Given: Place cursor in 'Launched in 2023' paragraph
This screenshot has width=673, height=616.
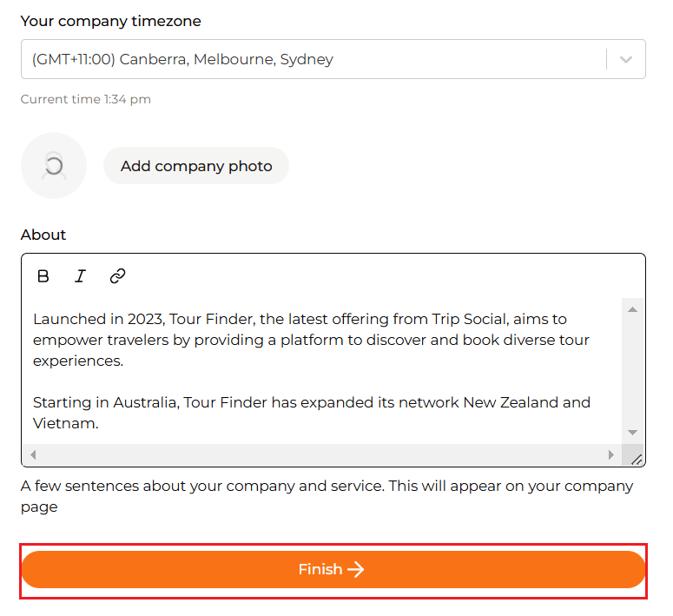Looking at the screenshot, I should pyautogui.click(x=311, y=340).
